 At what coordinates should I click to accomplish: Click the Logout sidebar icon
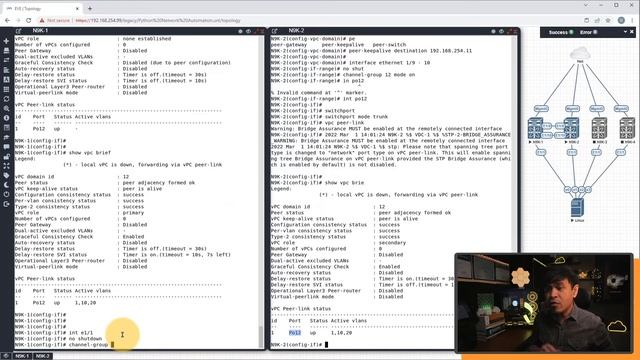[6, 204]
